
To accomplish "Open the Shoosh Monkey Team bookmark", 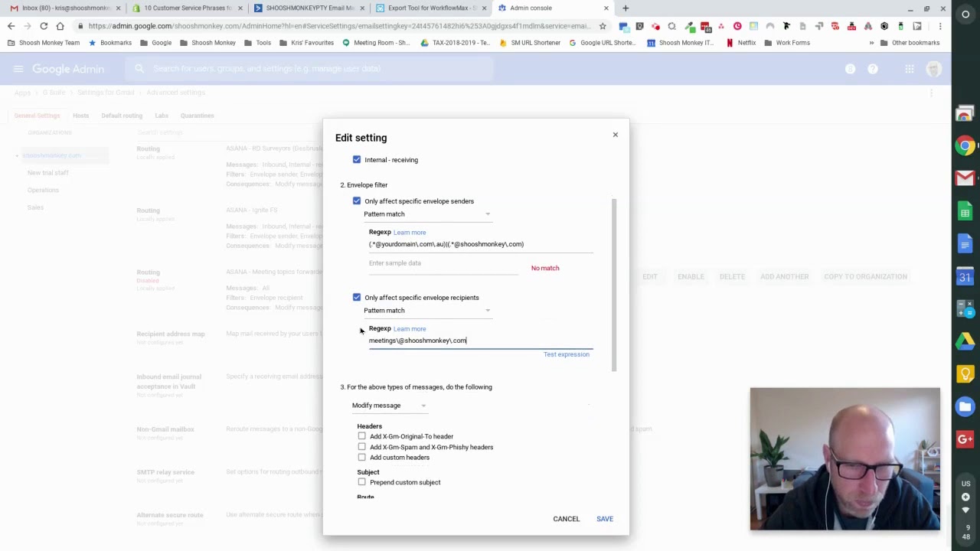I will [44, 43].
